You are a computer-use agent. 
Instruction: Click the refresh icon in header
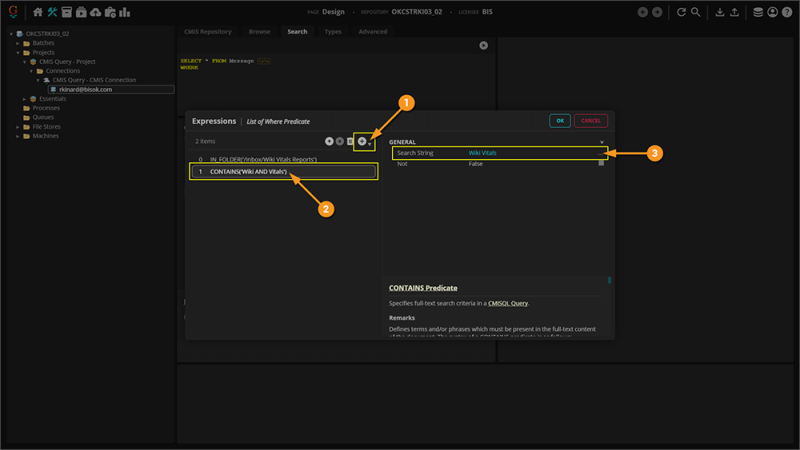click(681, 12)
